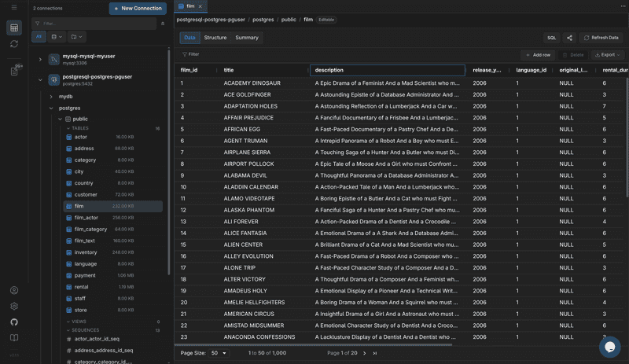Viewport: 629px width, 364px height.
Task: Click the public schema icon
Action: pyautogui.click(x=68, y=119)
